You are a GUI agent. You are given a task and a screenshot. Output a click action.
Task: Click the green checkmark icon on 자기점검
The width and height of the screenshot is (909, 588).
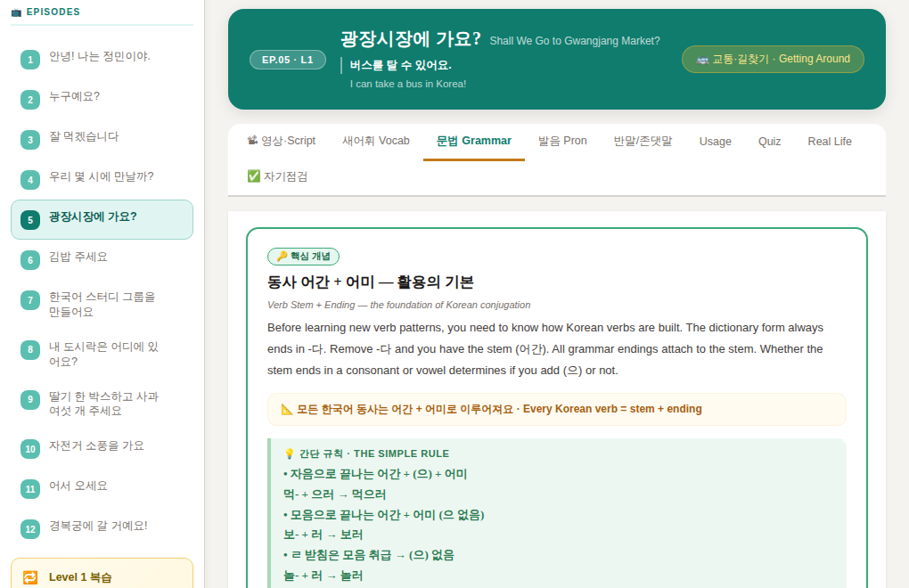pyautogui.click(x=253, y=176)
